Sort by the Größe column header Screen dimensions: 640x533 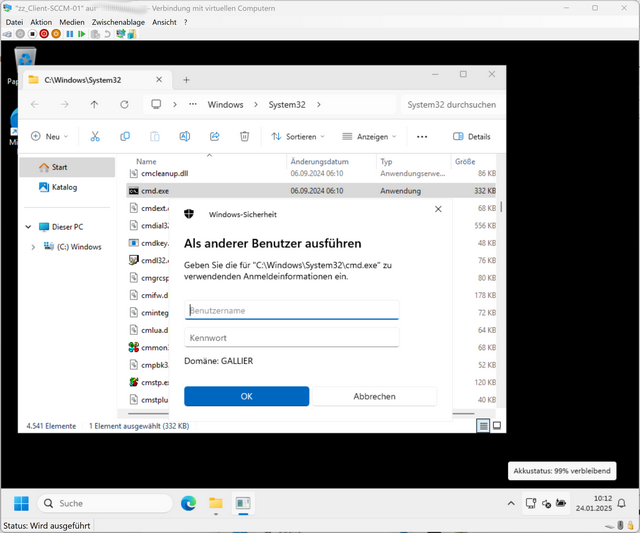(465, 162)
